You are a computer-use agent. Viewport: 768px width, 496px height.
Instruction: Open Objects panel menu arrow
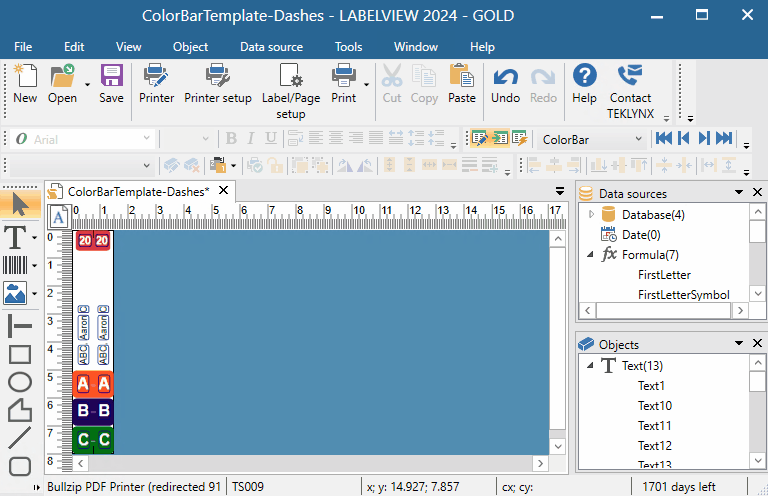click(x=739, y=343)
